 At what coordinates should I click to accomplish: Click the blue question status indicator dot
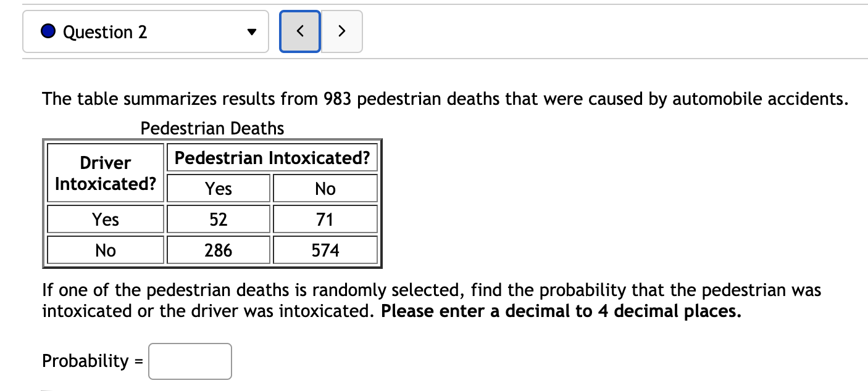point(49,31)
